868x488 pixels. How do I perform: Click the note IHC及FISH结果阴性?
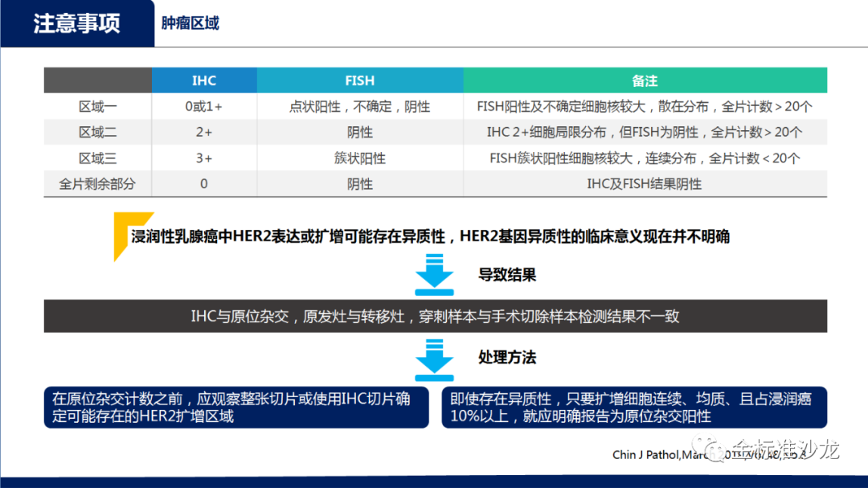pyautogui.click(x=645, y=184)
